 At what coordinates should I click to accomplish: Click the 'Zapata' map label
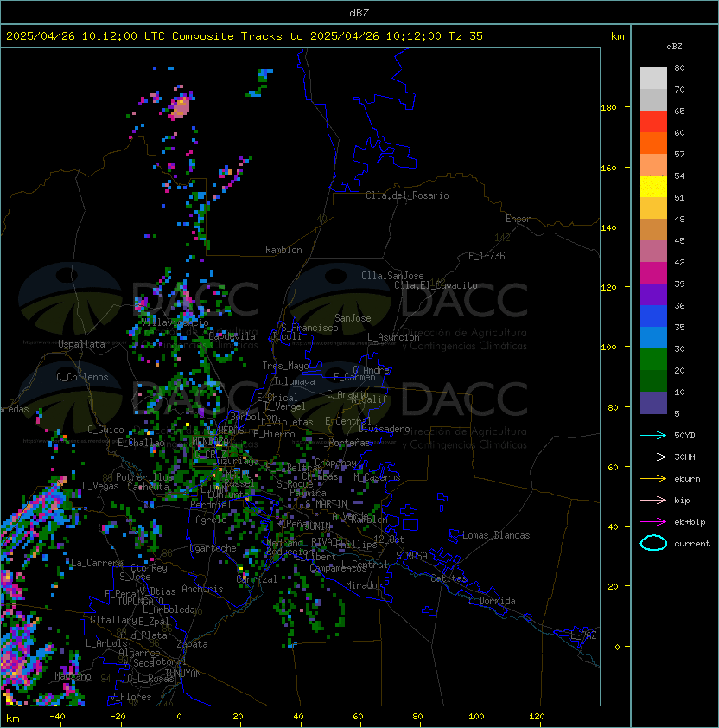click(x=192, y=644)
